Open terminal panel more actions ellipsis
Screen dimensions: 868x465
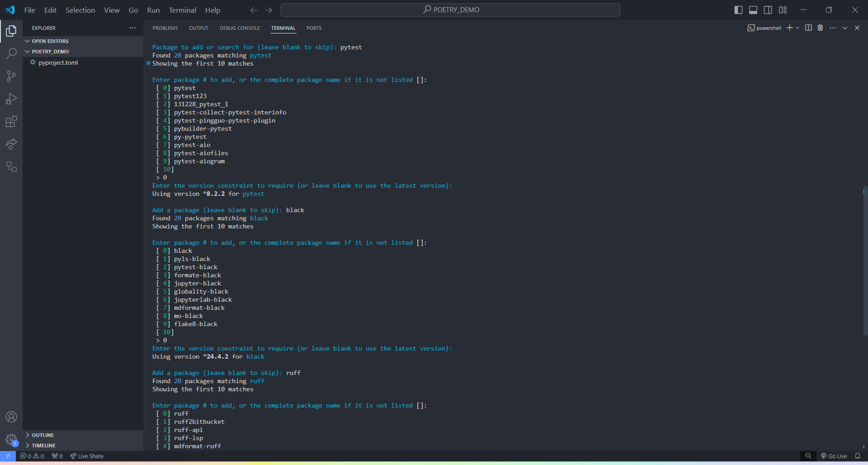tap(833, 28)
